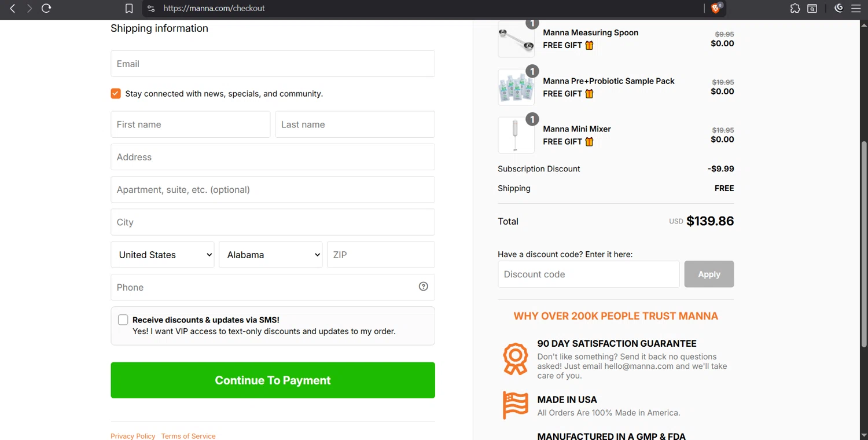
Task: Open the Brave Shields lion icon
Action: click(716, 8)
